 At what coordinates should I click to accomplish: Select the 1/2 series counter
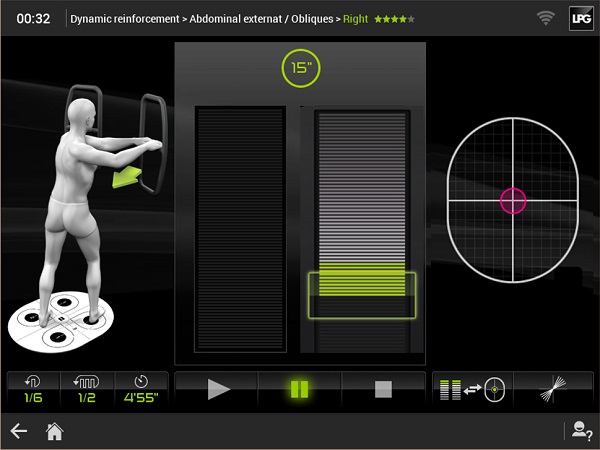[86, 389]
